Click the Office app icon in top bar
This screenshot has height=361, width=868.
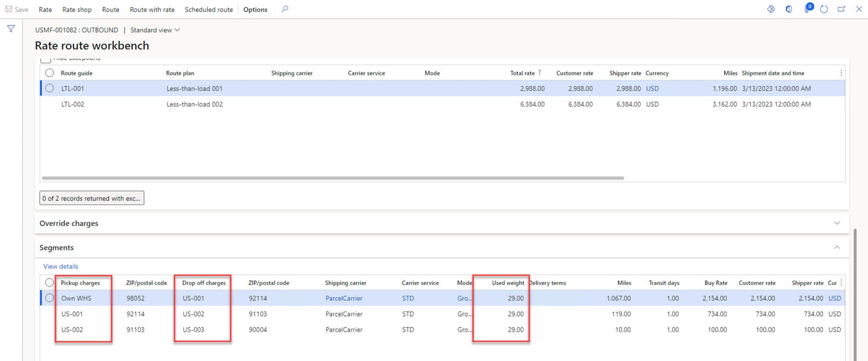(x=789, y=9)
